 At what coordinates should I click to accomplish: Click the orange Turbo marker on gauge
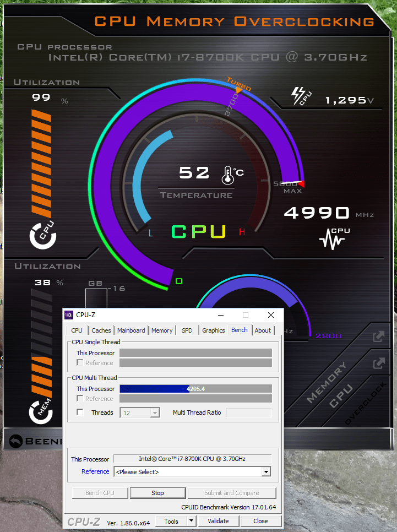239,90
